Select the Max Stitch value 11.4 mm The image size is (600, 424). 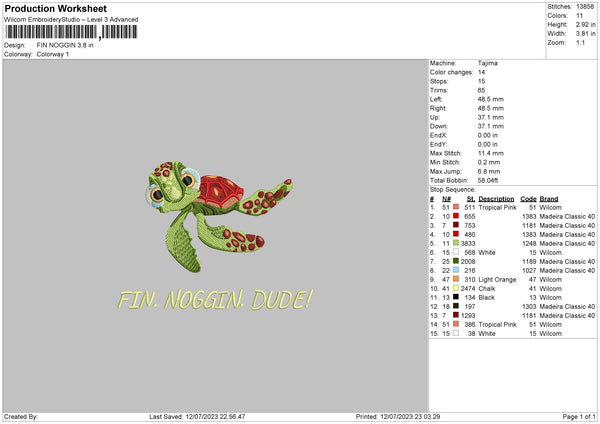coord(491,153)
